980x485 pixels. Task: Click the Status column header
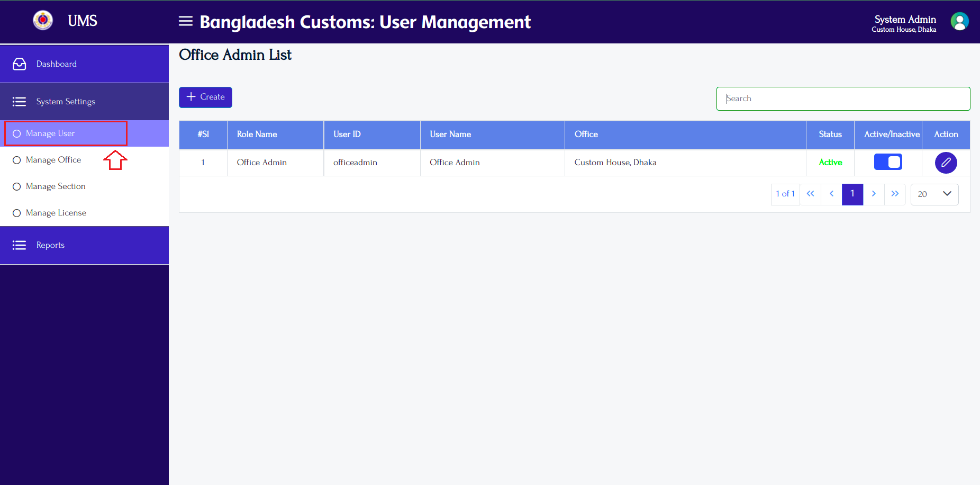(x=830, y=134)
